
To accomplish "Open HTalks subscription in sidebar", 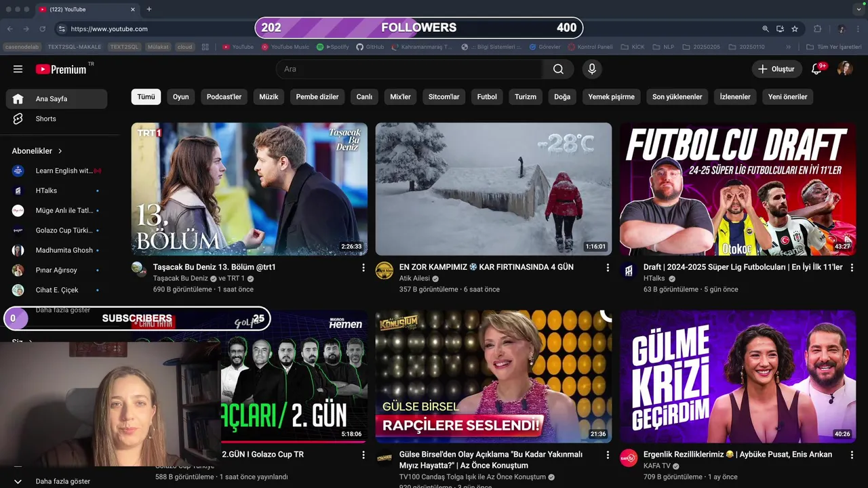I will (x=57, y=190).
